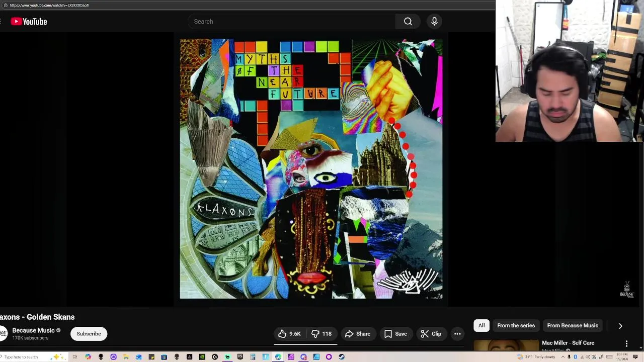This screenshot has height=362, width=644.
Task: Create a Clip of this video
Action: pyautogui.click(x=431, y=334)
